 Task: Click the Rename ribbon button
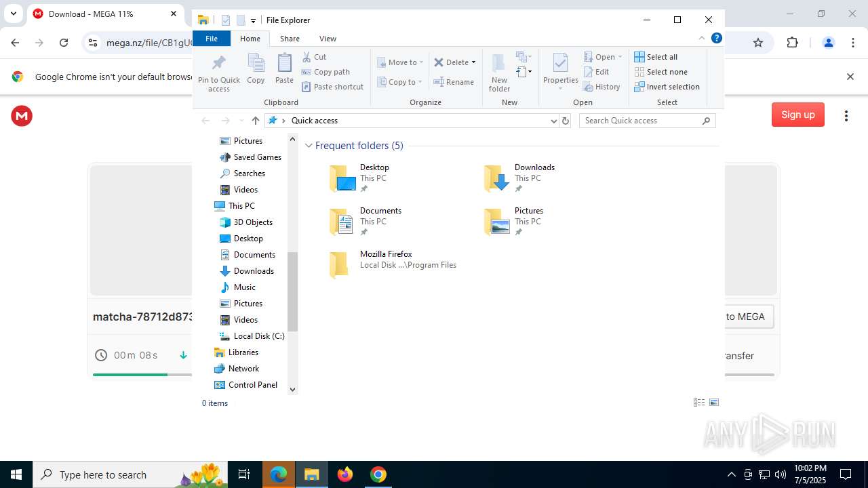454,82
